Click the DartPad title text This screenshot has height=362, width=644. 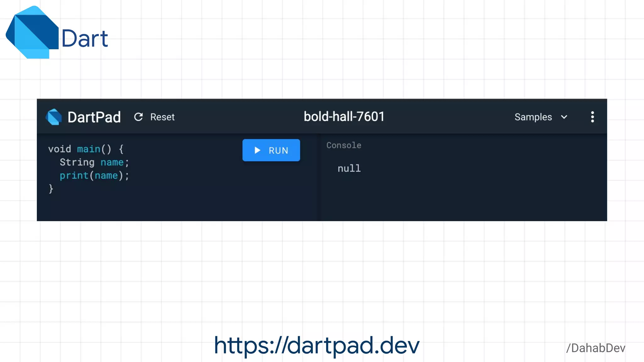tap(94, 117)
